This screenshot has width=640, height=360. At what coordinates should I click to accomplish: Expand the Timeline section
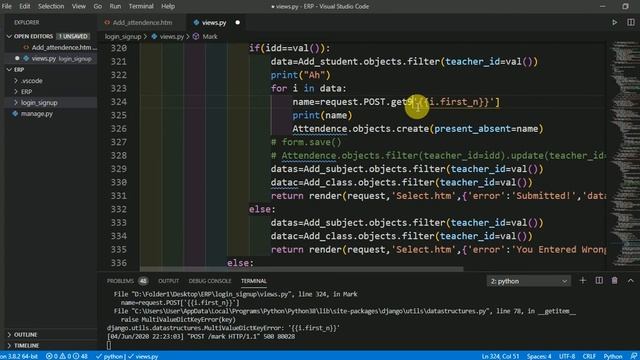(x=9, y=346)
